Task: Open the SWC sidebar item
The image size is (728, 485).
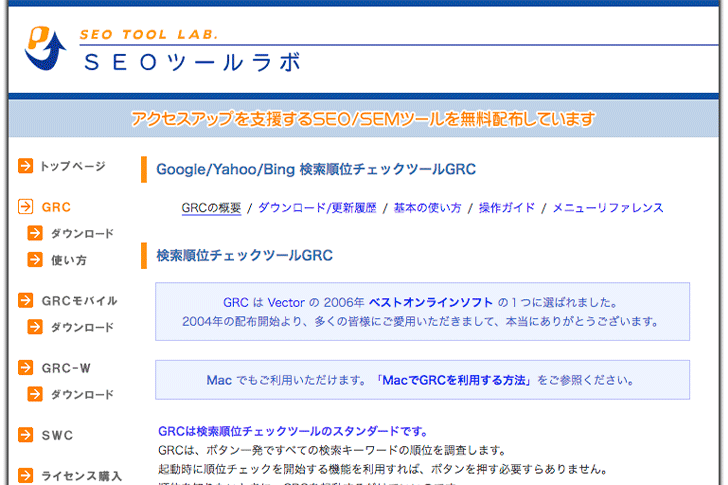Action: coord(57,435)
